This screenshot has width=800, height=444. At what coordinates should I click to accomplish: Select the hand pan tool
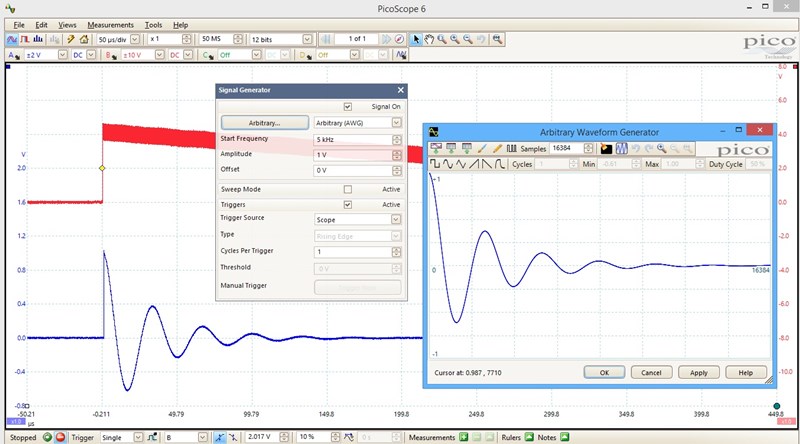click(x=429, y=39)
